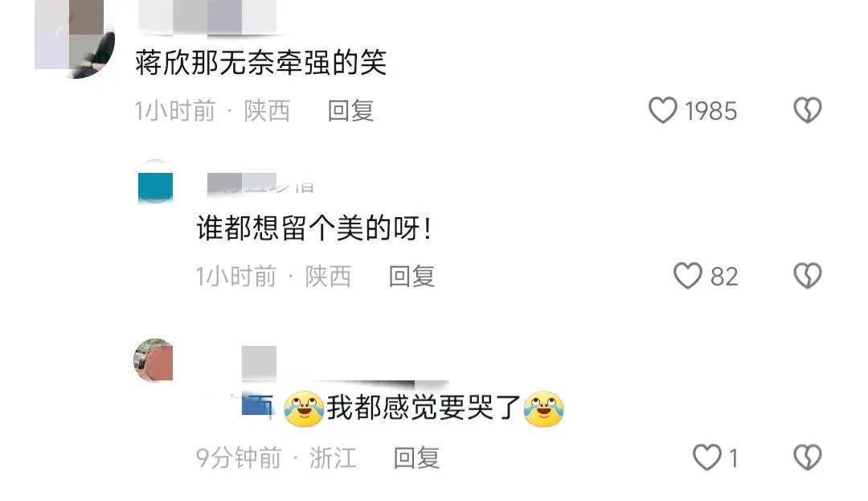Select the comment text 蒋欣那无奈牵强的笑
Viewport: 868px width, 501px height.
click(x=260, y=62)
